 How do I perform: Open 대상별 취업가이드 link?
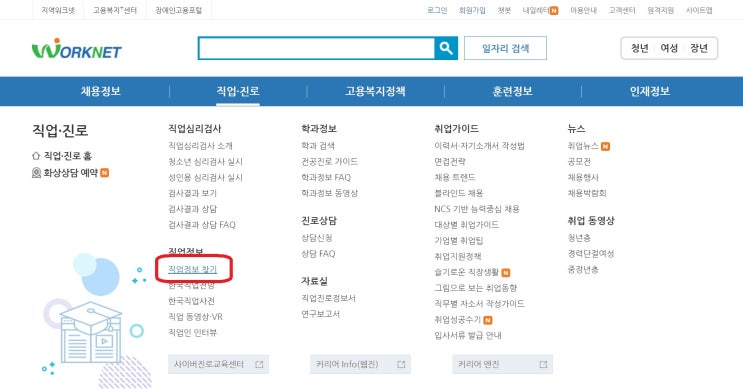point(466,225)
